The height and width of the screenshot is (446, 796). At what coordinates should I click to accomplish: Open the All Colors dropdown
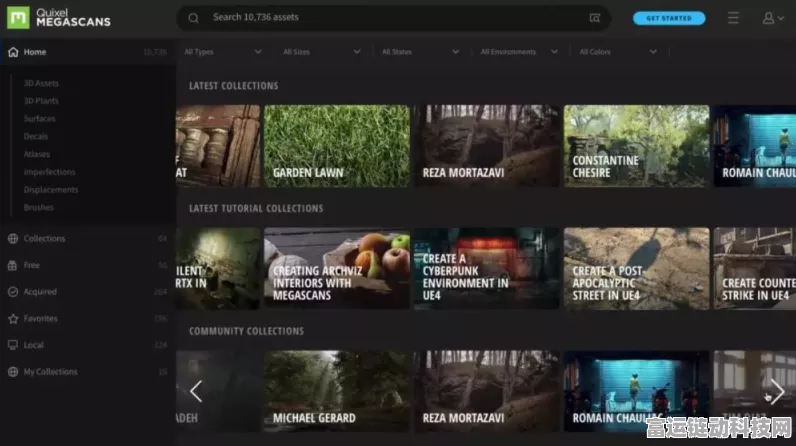tap(618, 52)
